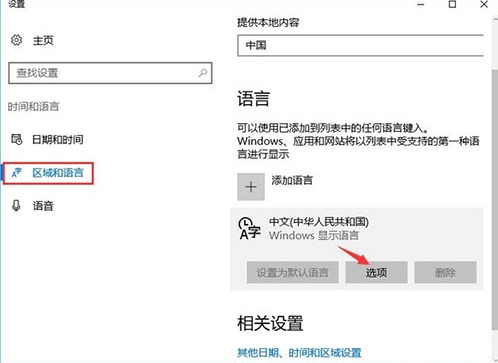
Task: Click the 设置为默认语言 button
Action: click(292, 272)
